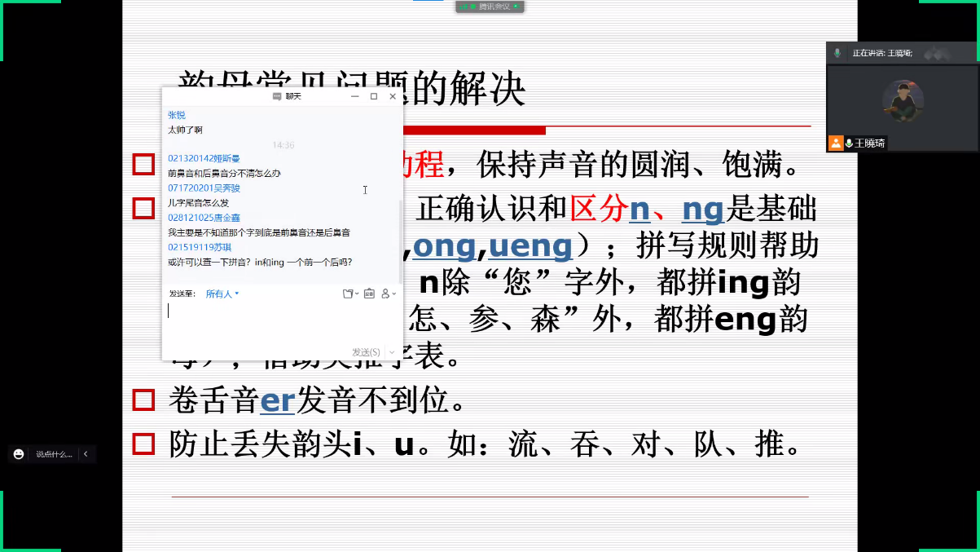This screenshot has width=980, height=552.
Task: Click the emoji smiley icon at bottom left
Action: (19, 454)
